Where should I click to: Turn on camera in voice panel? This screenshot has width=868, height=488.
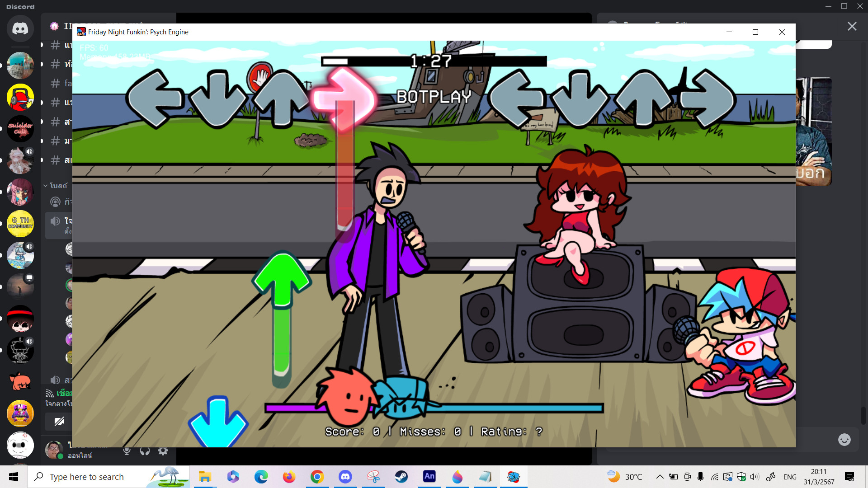pos(59,422)
